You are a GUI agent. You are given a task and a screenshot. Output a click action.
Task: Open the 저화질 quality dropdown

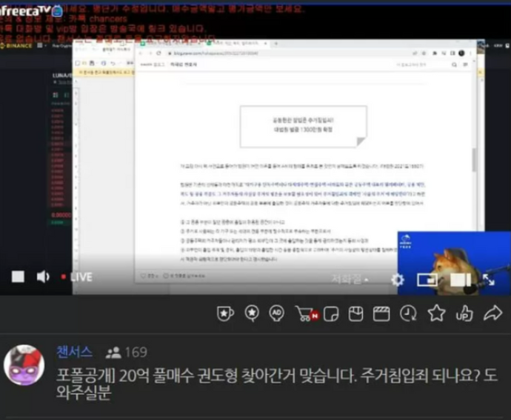(x=350, y=279)
